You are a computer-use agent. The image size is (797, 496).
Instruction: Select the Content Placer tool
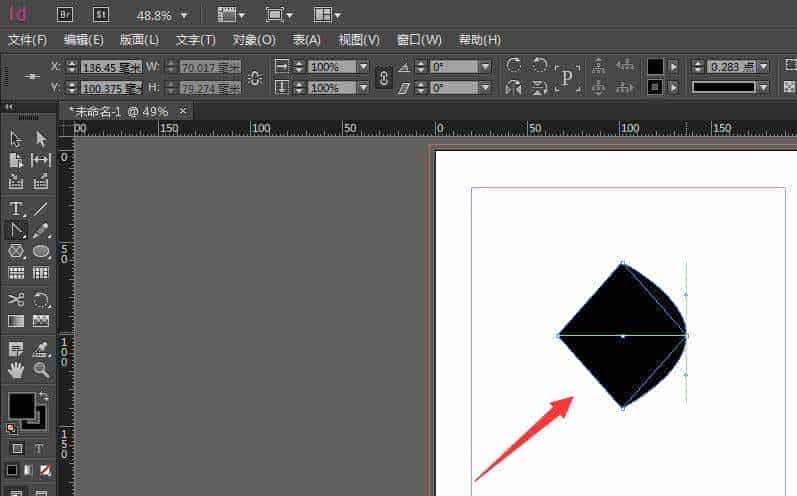click(x=41, y=181)
